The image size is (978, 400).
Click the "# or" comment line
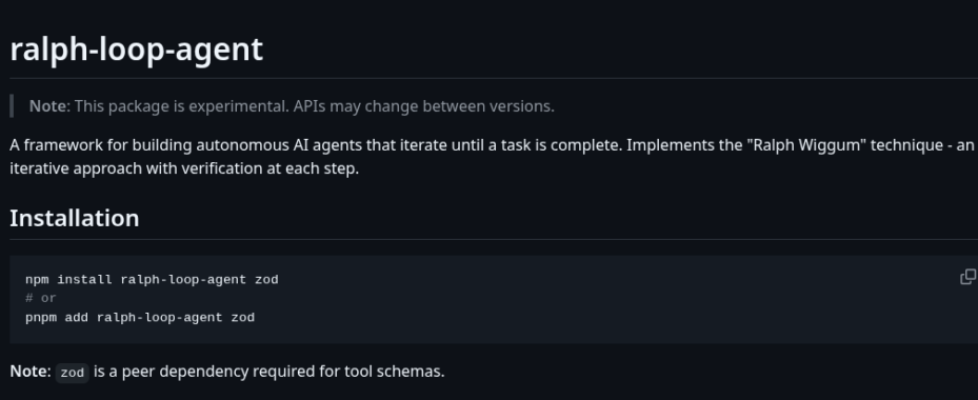tap(41, 298)
